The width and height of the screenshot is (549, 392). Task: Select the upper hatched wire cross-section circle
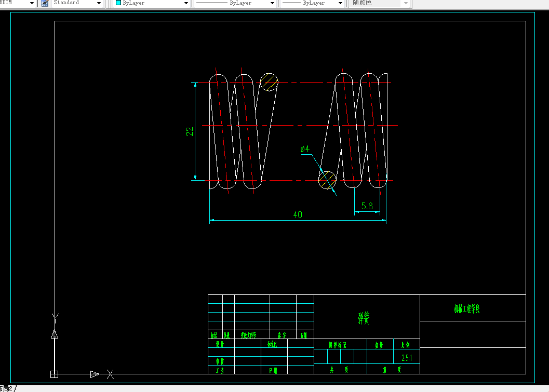click(x=269, y=82)
